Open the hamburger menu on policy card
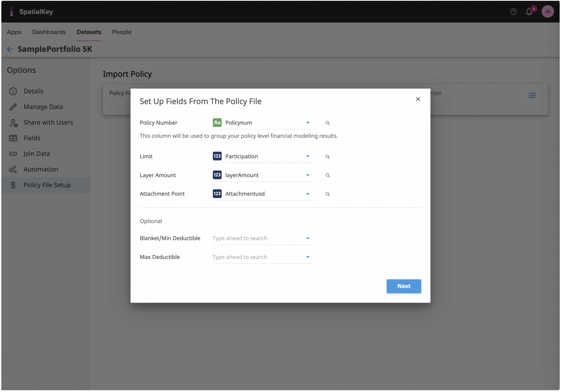 click(532, 95)
